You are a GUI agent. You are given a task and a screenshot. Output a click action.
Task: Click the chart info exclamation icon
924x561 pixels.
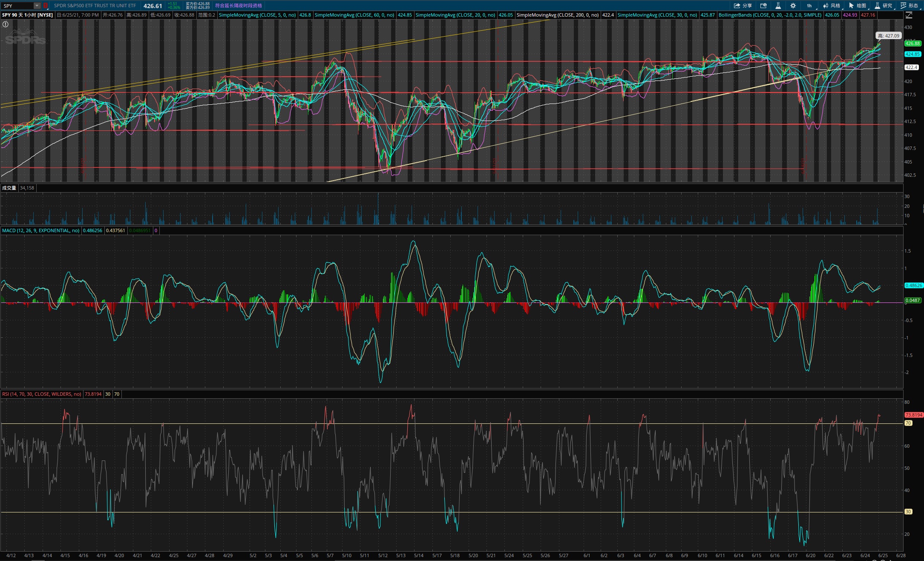coord(6,24)
